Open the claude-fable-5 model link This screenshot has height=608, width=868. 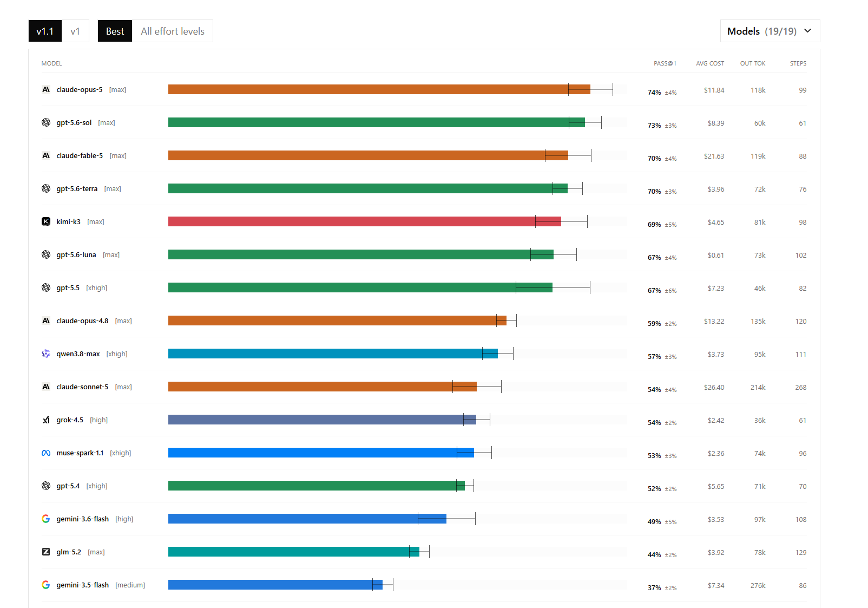pyautogui.click(x=80, y=156)
